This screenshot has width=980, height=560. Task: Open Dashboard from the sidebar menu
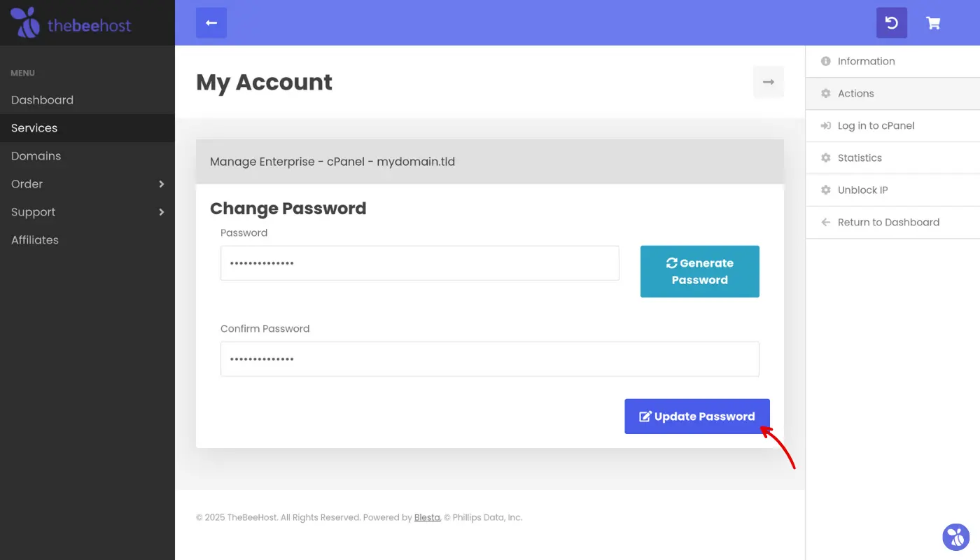pos(42,100)
